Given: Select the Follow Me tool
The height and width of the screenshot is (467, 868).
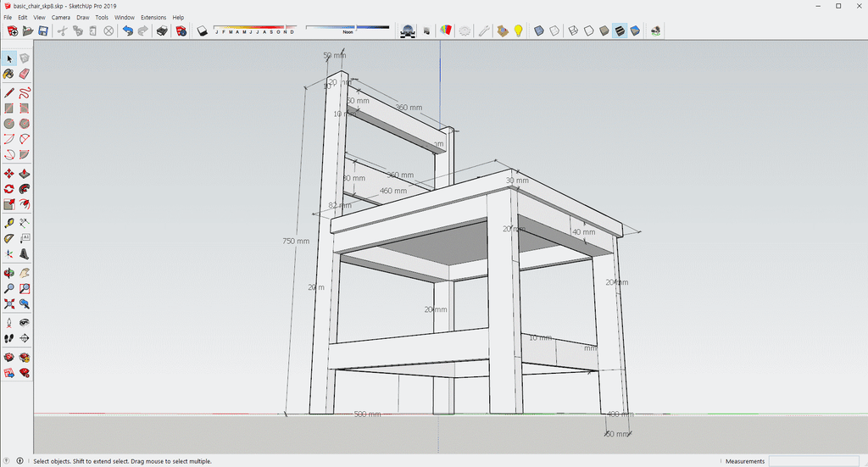Looking at the screenshot, I should 25,189.
